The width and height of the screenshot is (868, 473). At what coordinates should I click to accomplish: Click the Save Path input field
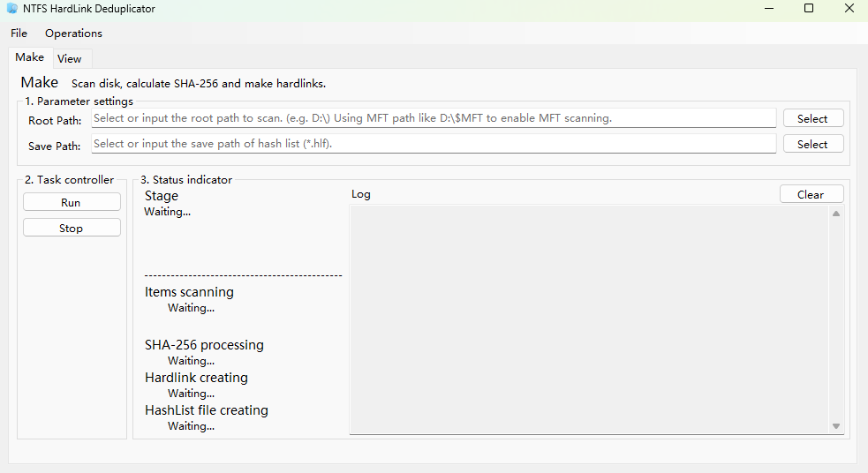coord(434,143)
